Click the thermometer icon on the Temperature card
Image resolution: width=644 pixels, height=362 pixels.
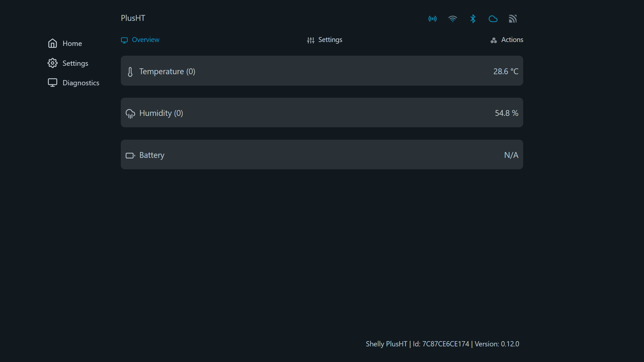point(130,71)
